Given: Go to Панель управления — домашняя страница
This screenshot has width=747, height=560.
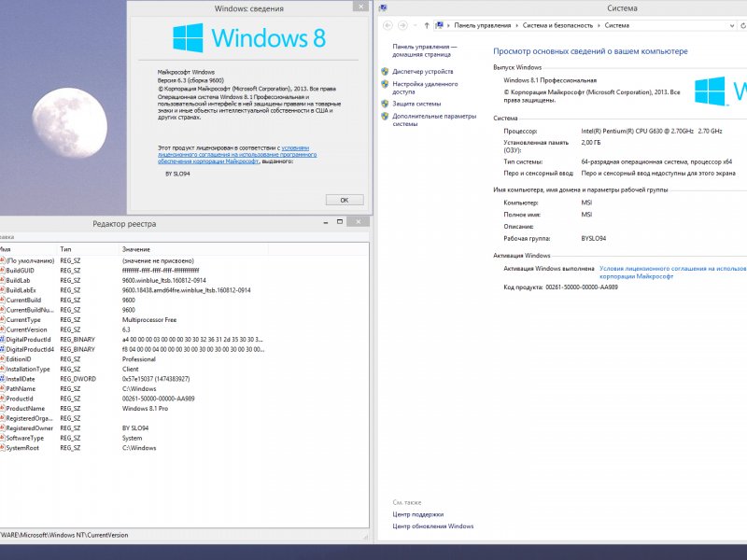Looking at the screenshot, I should coord(424,50).
